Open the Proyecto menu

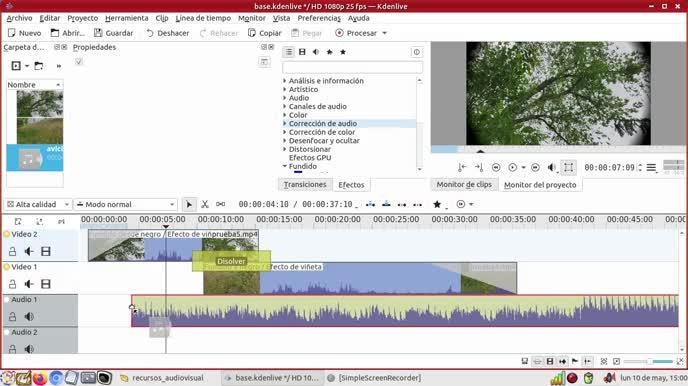82,18
